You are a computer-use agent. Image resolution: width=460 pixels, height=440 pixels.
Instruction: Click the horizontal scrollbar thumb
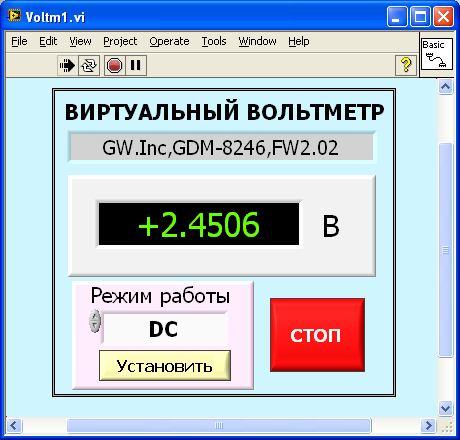click(x=219, y=426)
